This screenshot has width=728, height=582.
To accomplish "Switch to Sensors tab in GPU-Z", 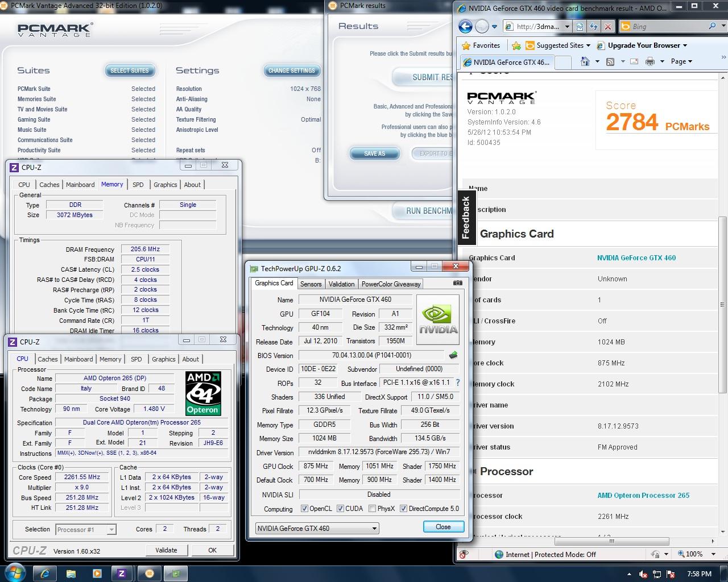I will click(311, 284).
